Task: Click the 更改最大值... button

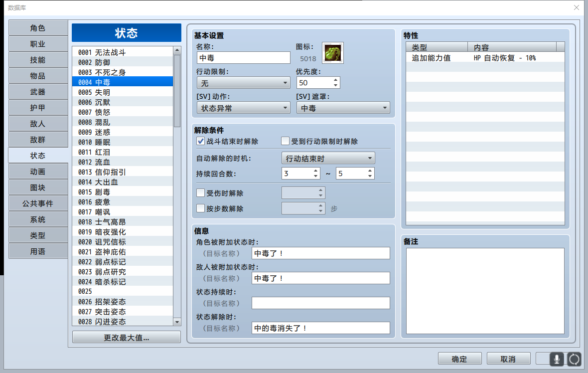Action: pyautogui.click(x=127, y=338)
